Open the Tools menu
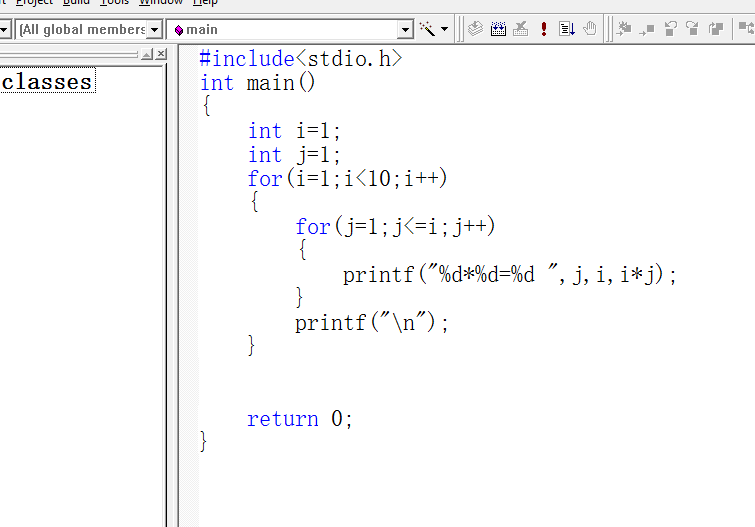 (114, 2)
